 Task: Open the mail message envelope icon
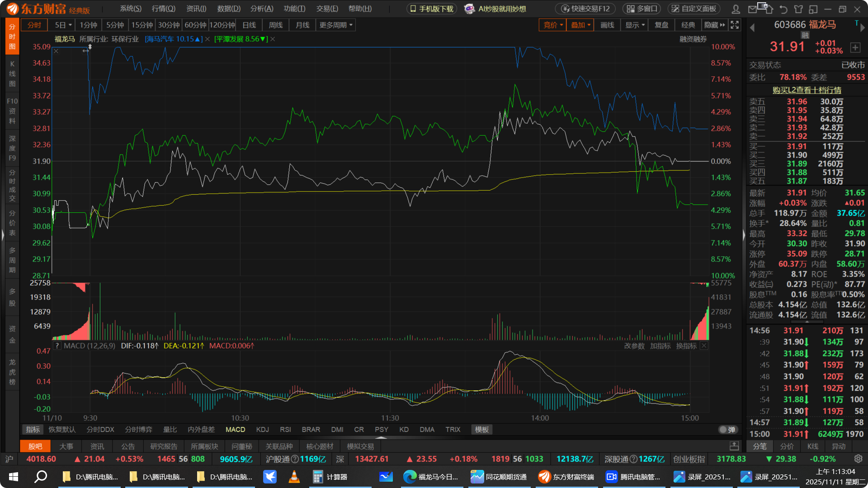[x=752, y=9]
